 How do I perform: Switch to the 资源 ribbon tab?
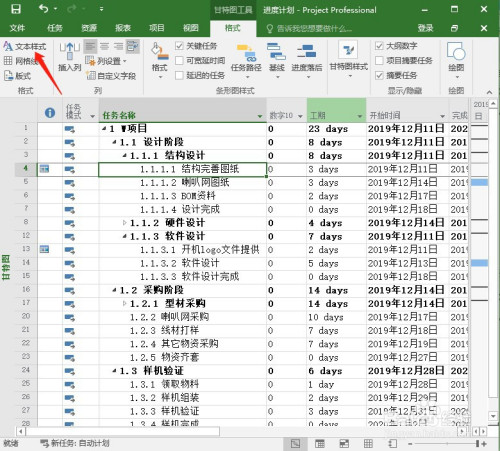pyautogui.click(x=89, y=28)
